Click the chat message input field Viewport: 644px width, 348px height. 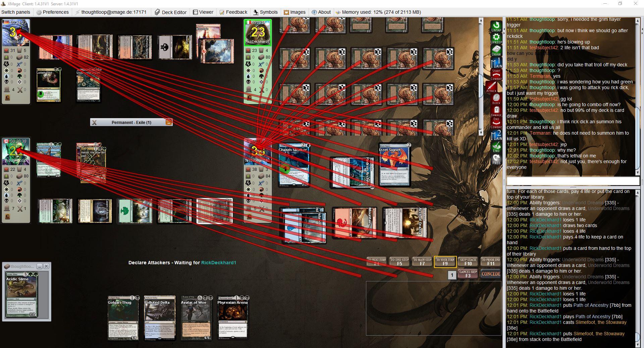pos(573,181)
